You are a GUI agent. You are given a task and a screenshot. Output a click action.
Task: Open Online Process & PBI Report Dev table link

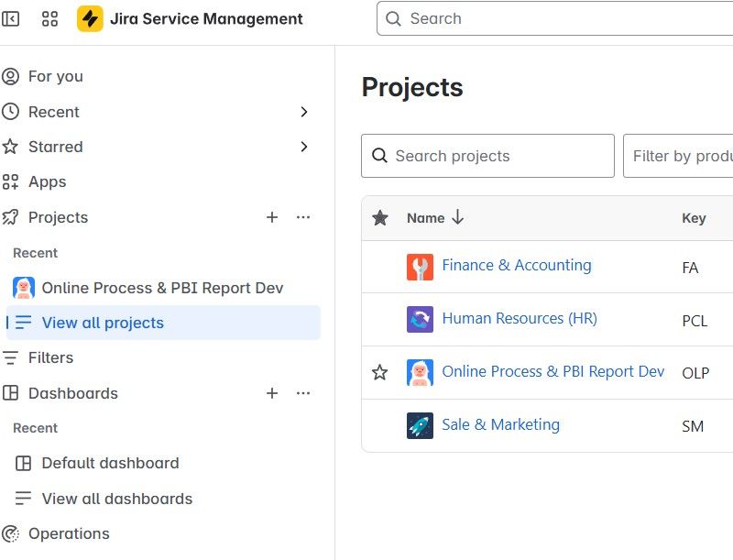[553, 371]
